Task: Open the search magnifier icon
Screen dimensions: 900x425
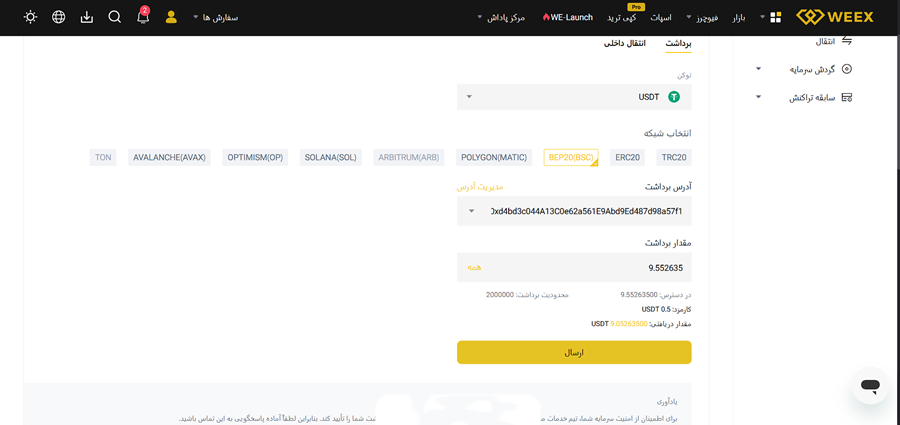Action: [115, 17]
